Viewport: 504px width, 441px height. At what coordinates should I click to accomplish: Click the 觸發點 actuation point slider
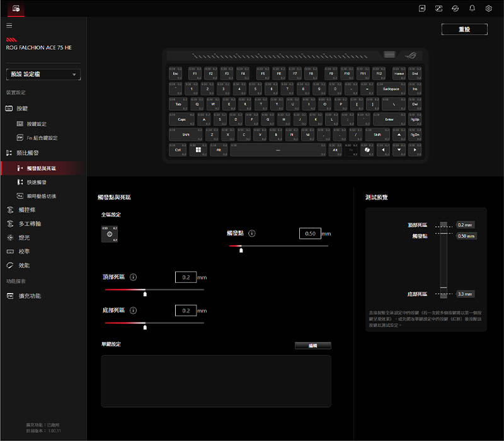coord(278,246)
